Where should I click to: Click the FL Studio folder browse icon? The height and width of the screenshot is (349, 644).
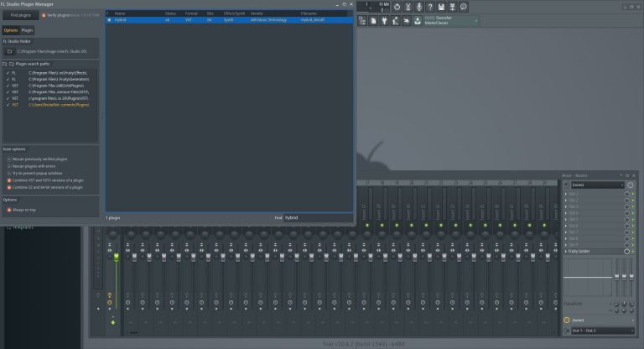(x=10, y=50)
